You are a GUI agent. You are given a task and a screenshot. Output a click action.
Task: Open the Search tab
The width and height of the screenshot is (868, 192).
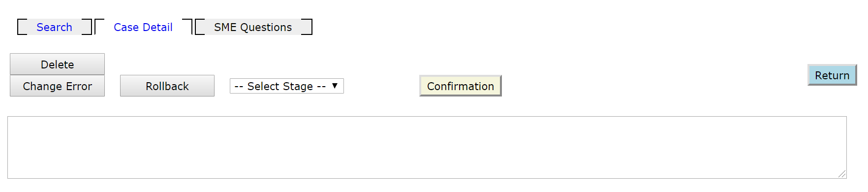click(54, 27)
